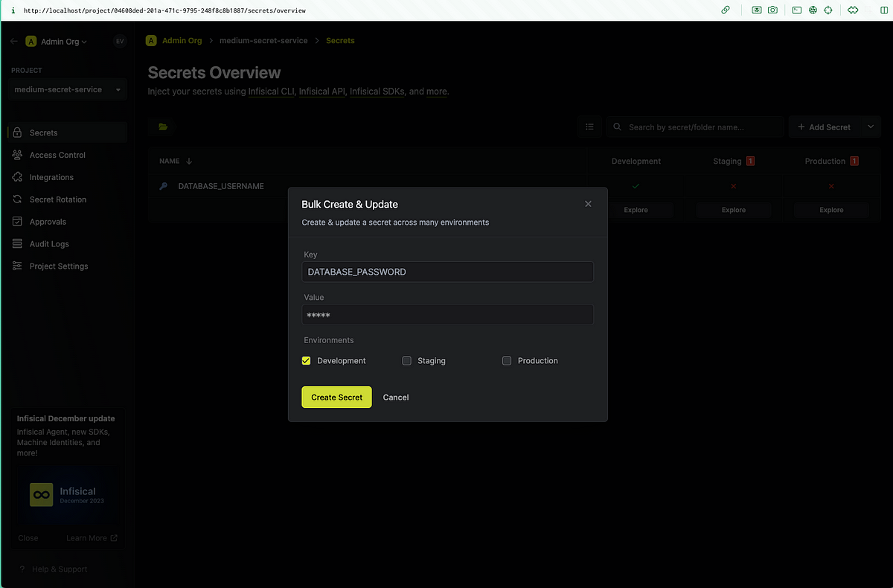Check the Production environment checkbox
This screenshot has width=893, height=588.
(x=507, y=361)
